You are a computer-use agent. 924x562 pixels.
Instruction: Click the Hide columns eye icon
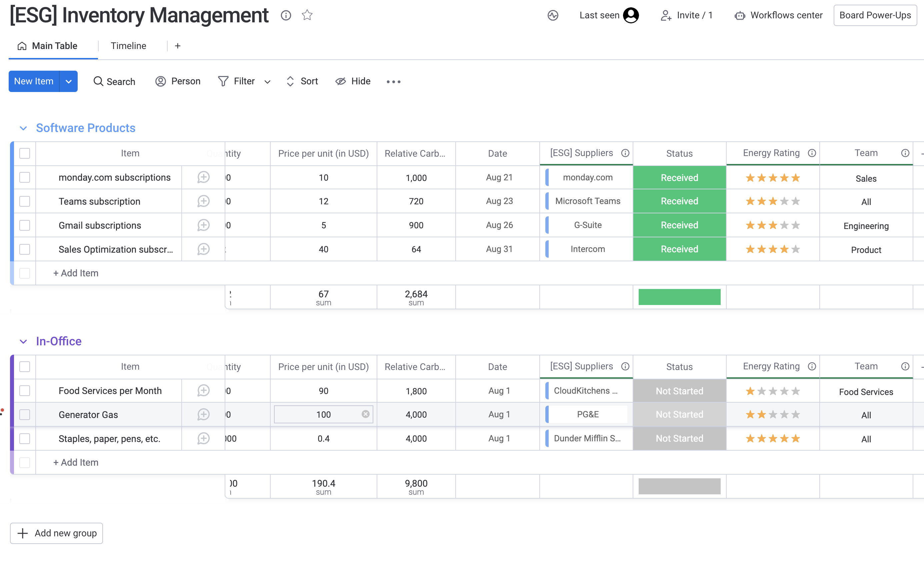(341, 81)
